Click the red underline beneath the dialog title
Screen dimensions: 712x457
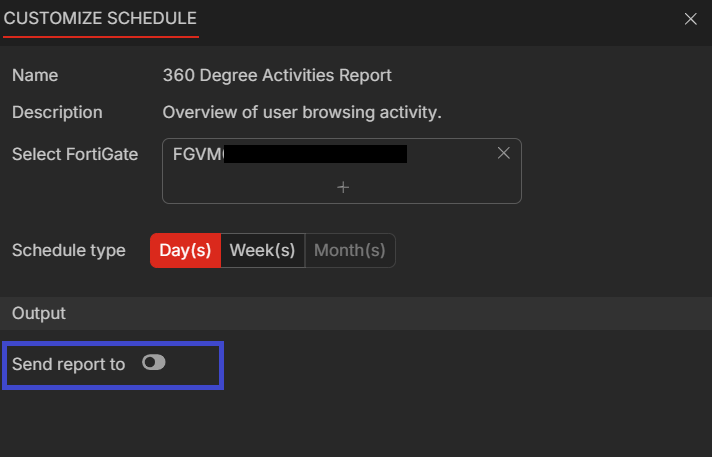point(100,36)
